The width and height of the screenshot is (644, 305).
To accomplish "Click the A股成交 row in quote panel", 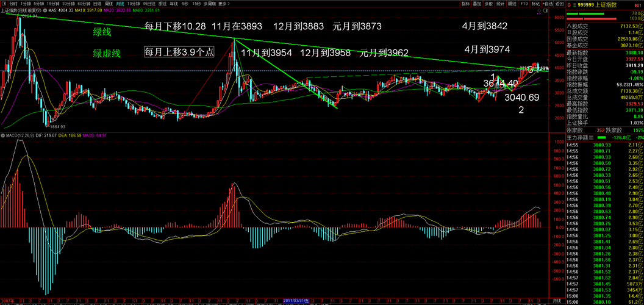I will 604,27.
